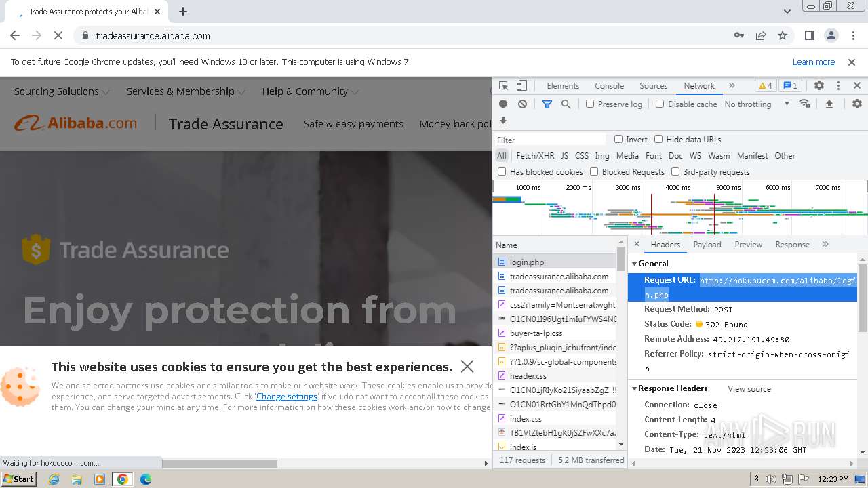Screen dimensions: 868x488
Task: Collapse the Response Headers section
Action: pos(635,388)
